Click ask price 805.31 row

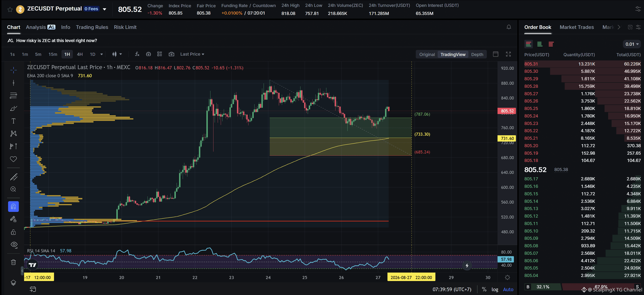coord(582,64)
